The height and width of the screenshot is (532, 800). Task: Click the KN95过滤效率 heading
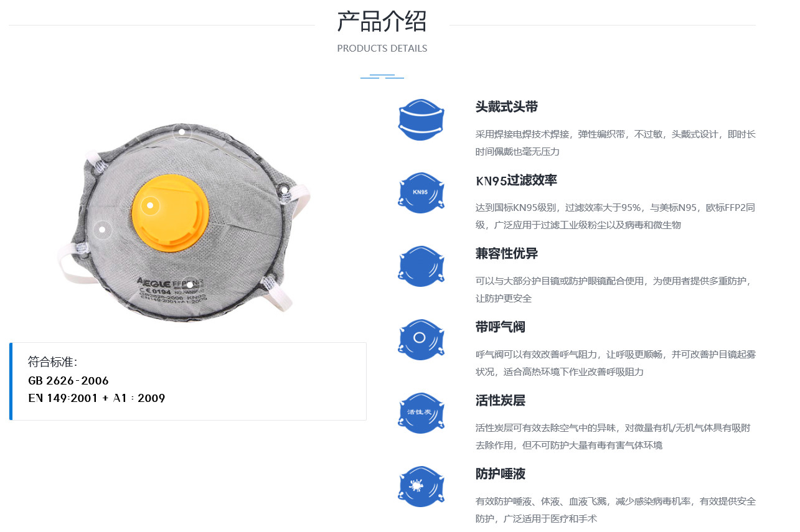[x=517, y=180]
